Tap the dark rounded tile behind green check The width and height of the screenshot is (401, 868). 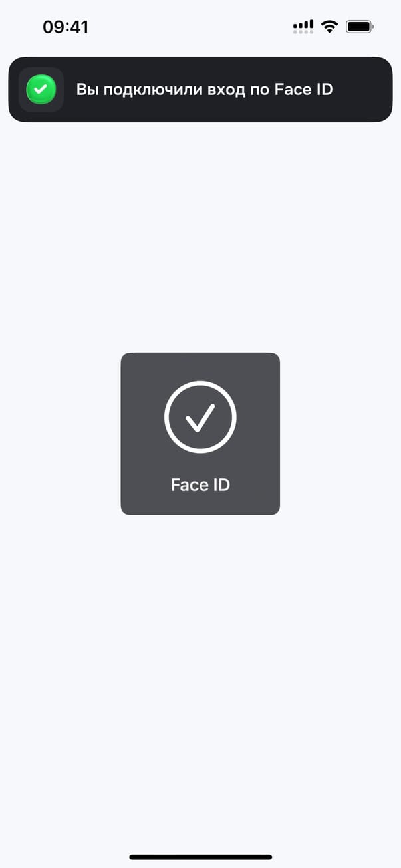(41, 89)
